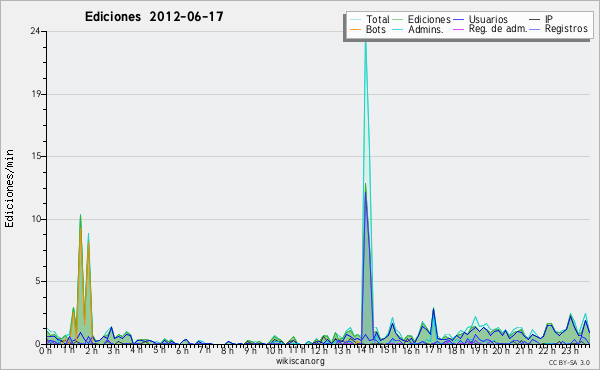Click the x-axis label '3 h'

(113, 350)
